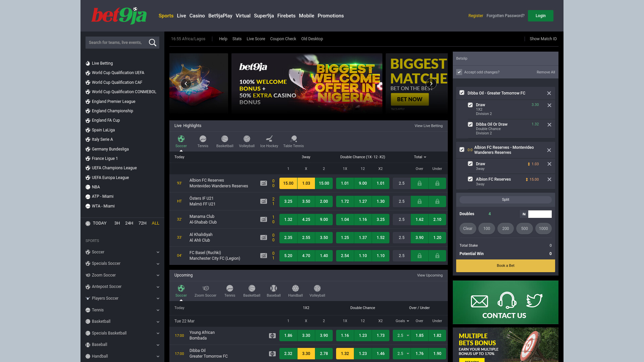Open 2.5 goals dropdown for Young African

[402, 336]
